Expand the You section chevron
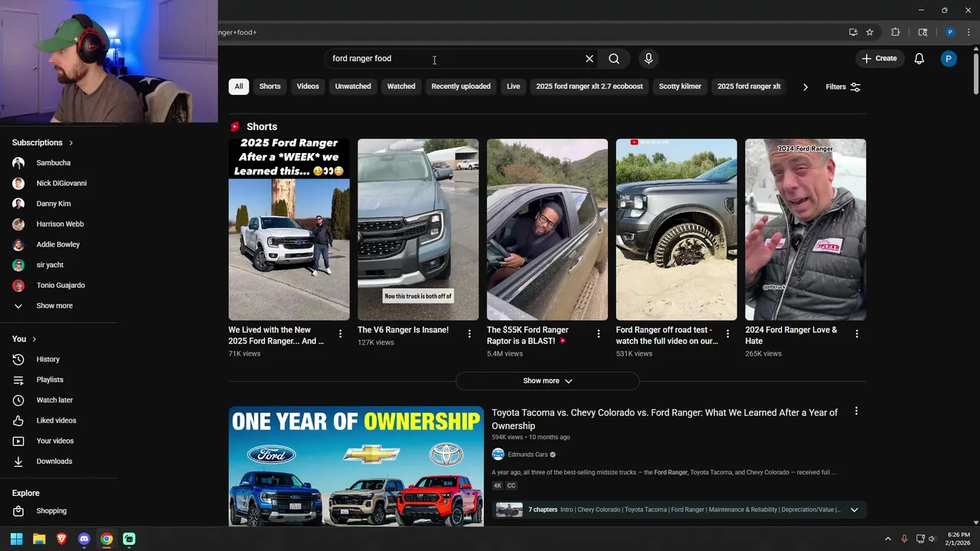The height and width of the screenshot is (551, 980). (34, 339)
